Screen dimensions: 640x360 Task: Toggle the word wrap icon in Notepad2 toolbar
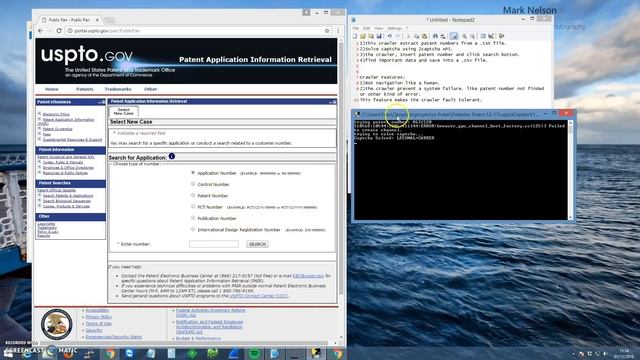[454, 36]
